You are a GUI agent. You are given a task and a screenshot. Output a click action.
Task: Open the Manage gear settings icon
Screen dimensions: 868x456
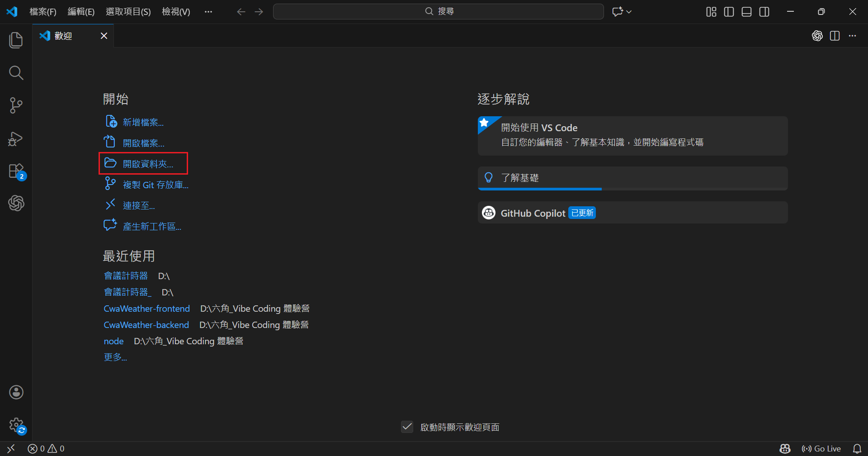[16, 425]
